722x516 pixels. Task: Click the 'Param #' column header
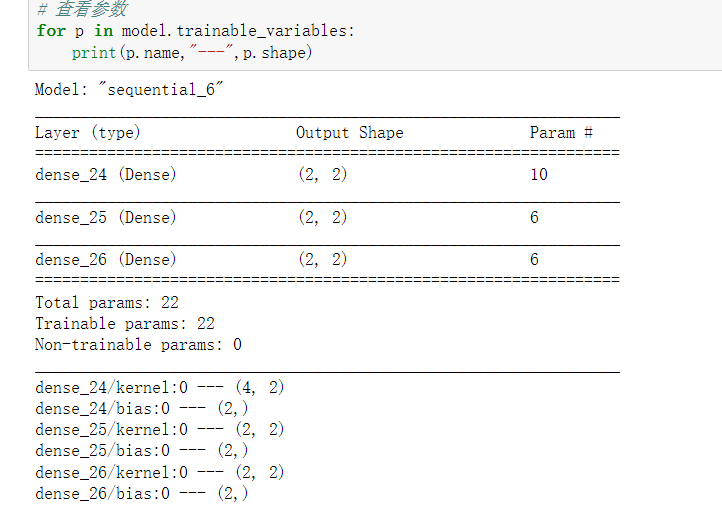[561, 132]
